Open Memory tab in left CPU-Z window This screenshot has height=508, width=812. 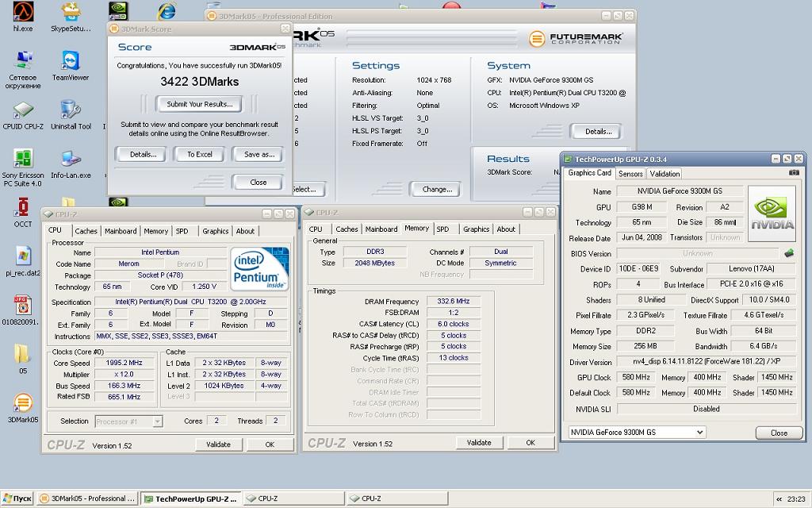[x=156, y=231]
